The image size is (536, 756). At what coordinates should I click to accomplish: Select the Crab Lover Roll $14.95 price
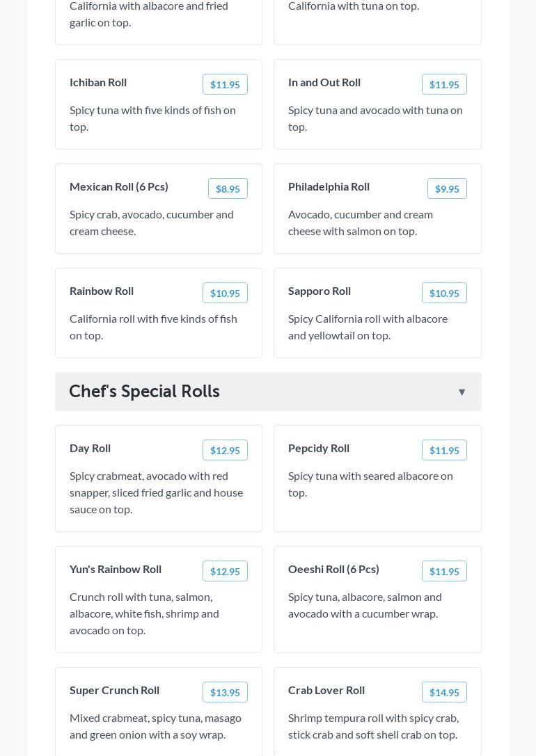pyautogui.click(x=444, y=692)
